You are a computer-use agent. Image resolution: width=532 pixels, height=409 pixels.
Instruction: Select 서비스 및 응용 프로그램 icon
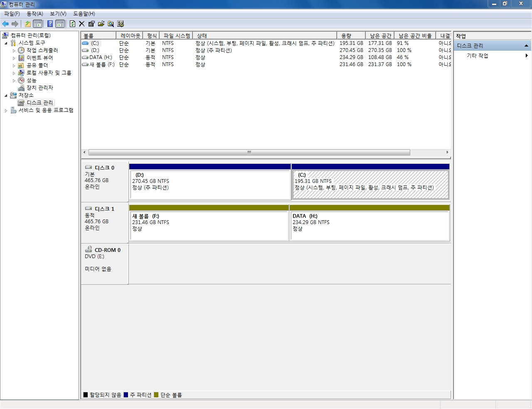click(x=13, y=110)
